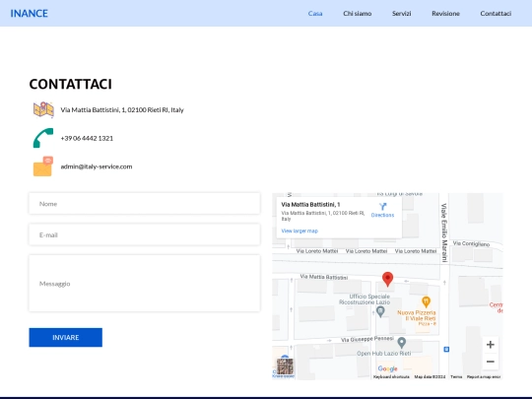Go to the Chi siamo page
532x399 pixels.
(x=358, y=14)
